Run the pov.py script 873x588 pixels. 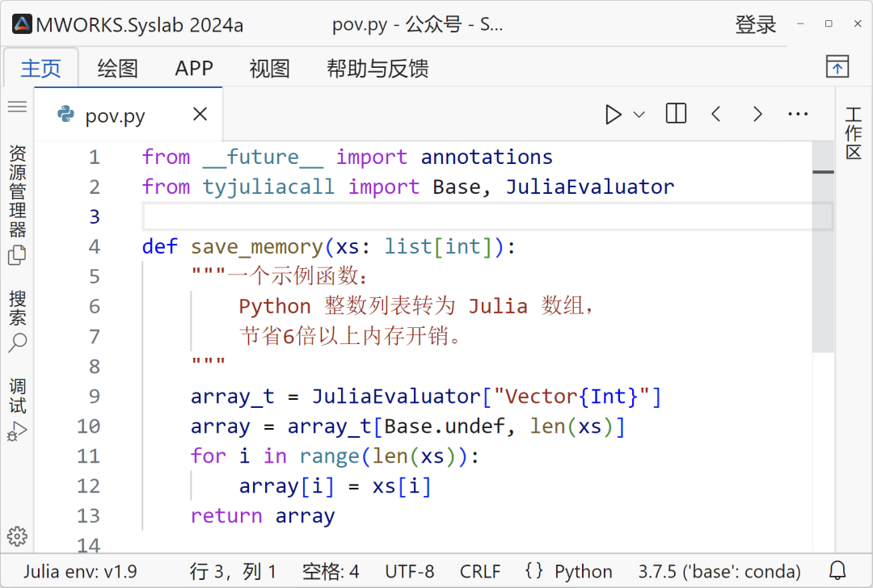613,114
